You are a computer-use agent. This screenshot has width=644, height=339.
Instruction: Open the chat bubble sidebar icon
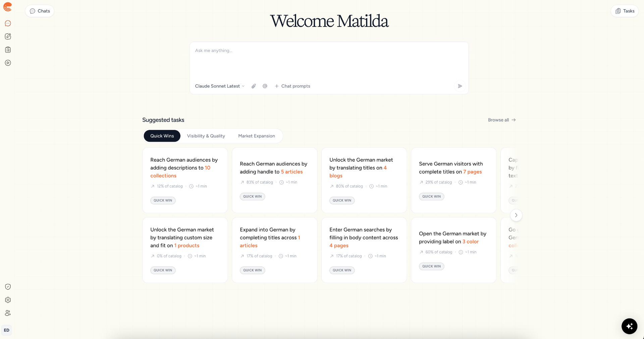[8, 23]
